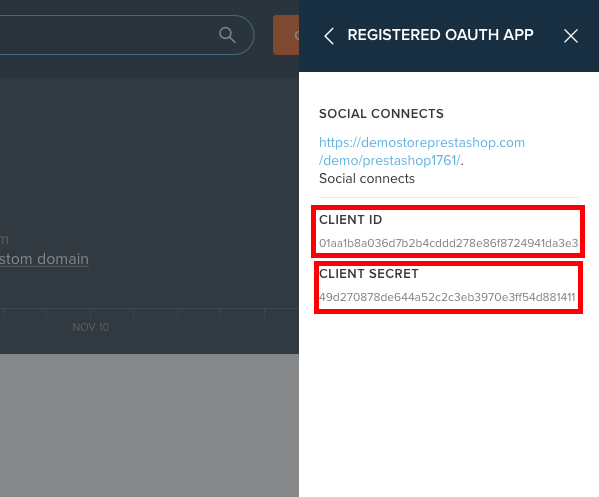Click the tick mark above NOV 10
Viewport: 599px width, 497px height.
(91, 313)
